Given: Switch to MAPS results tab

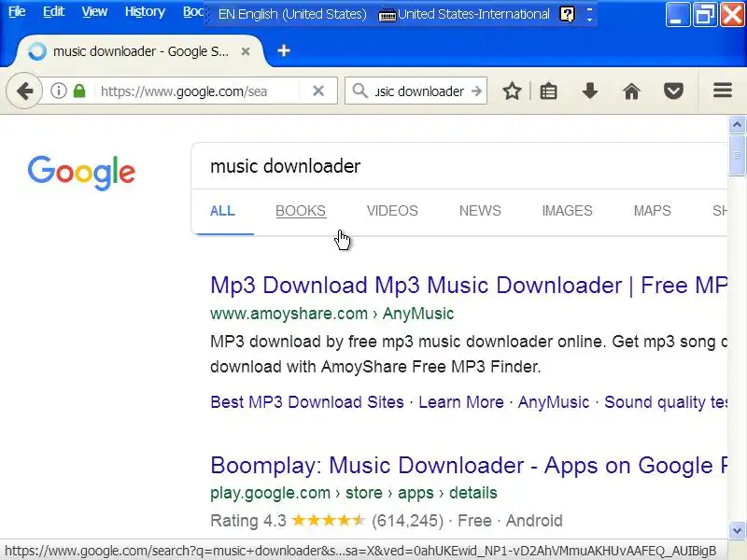Looking at the screenshot, I should [652, 211].
